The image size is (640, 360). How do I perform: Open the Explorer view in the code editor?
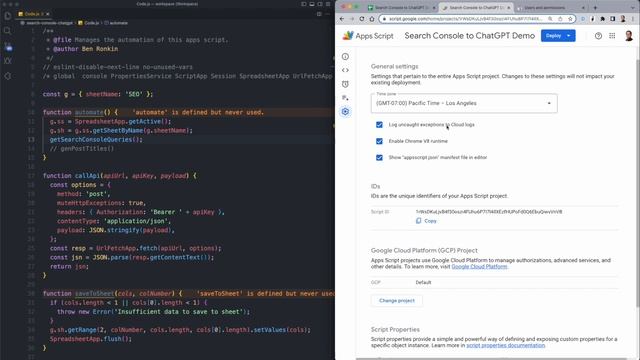click(x=7, y=16)
